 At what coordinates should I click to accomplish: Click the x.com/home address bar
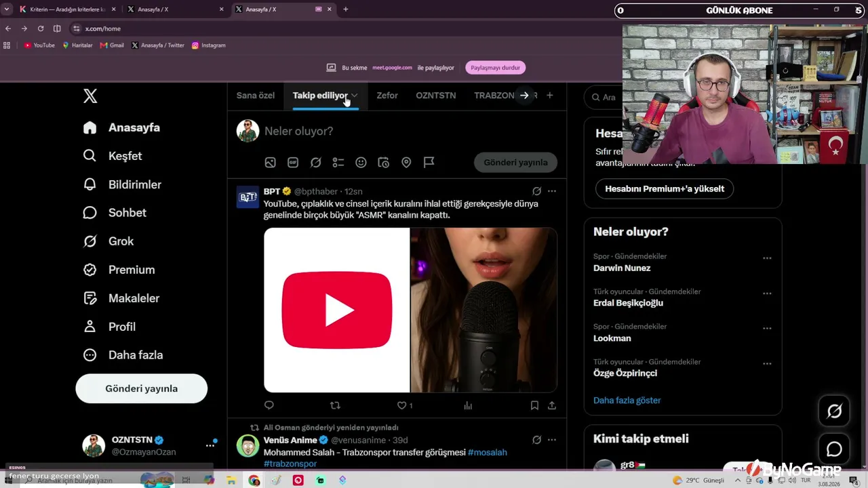click(344, 28)
